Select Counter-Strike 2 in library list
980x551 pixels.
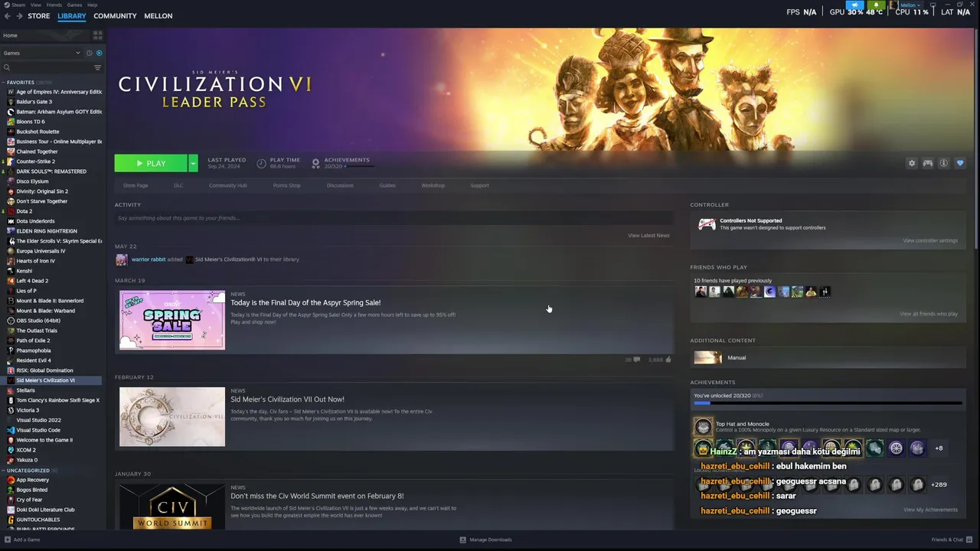35,161
